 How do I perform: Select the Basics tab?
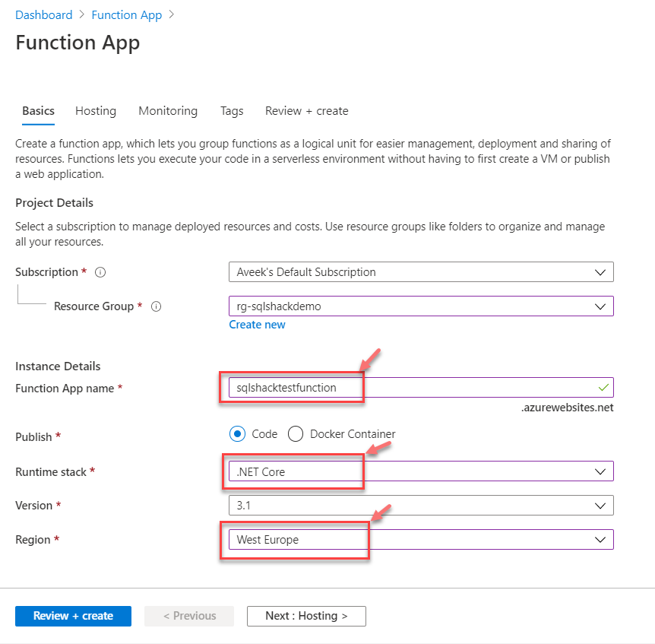(38, 111)
